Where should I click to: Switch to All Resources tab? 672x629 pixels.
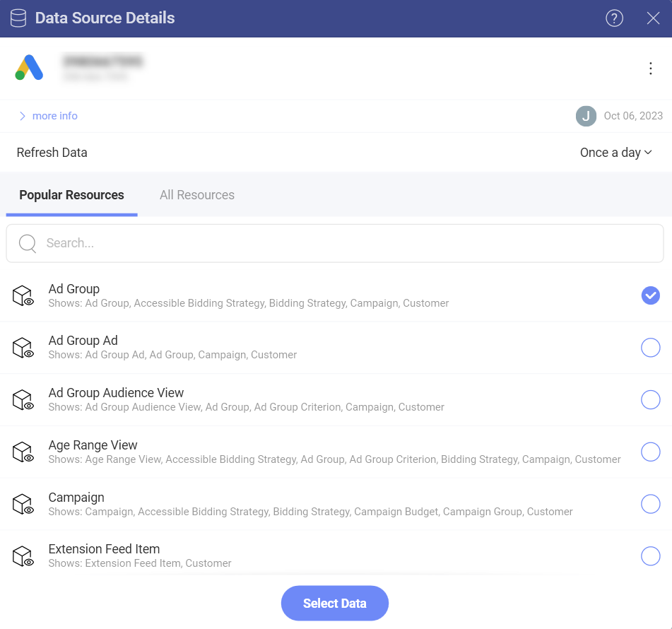pos(196,195)
